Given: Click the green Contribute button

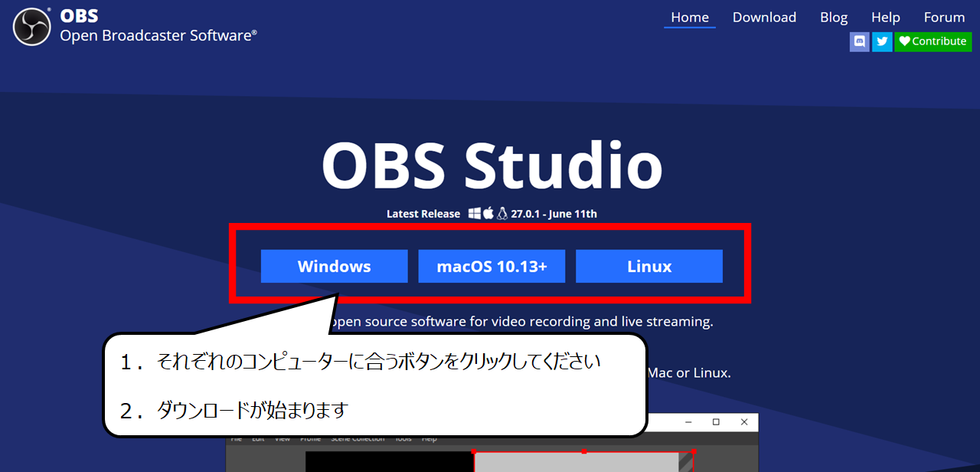Looking at the screenshot, I should point(933,41).
